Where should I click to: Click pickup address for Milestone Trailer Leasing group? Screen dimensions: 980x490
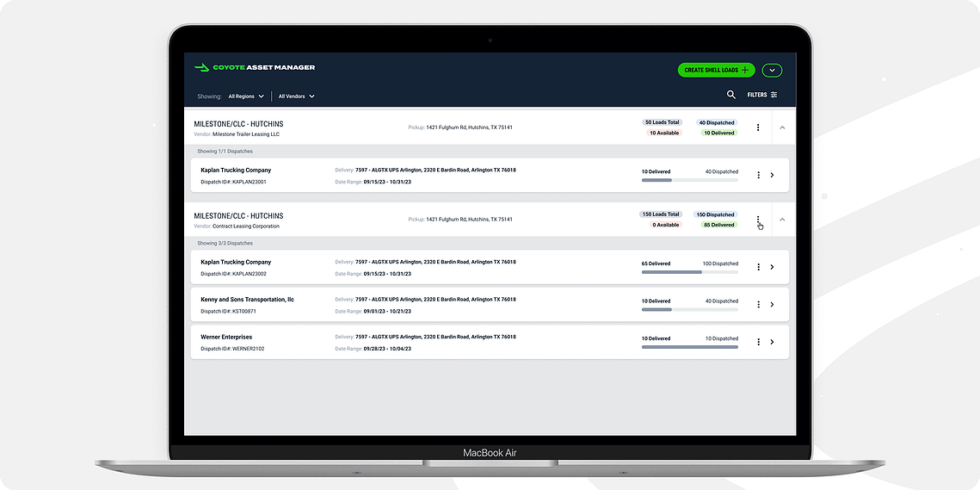click(470, 127)
